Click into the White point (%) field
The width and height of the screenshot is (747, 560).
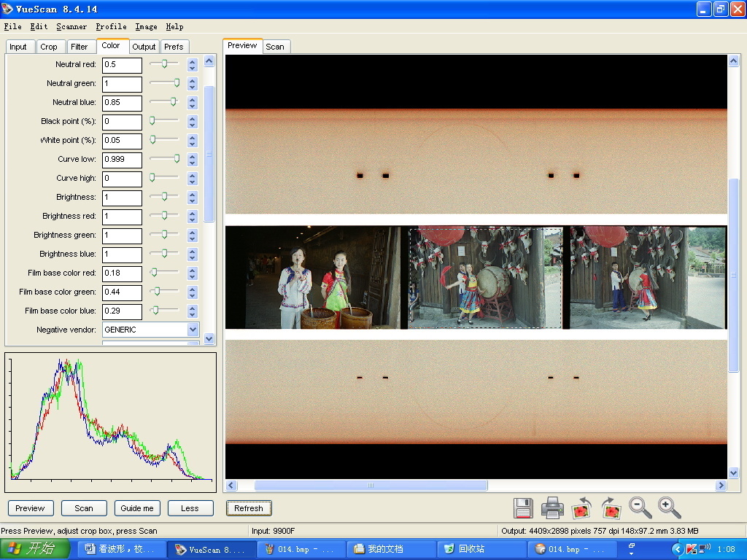click(x=122, y=140)
